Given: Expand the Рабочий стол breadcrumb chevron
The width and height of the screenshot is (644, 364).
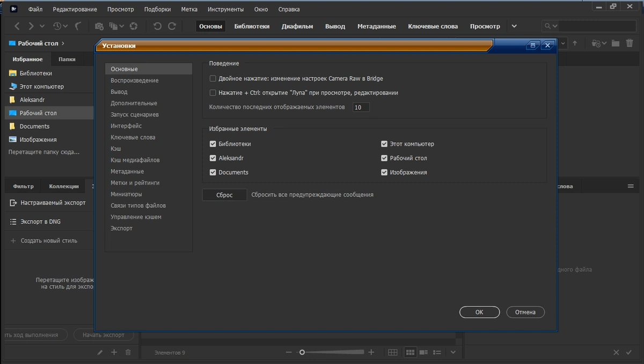Looking at the screenshot, I should [x=63, y=43].
